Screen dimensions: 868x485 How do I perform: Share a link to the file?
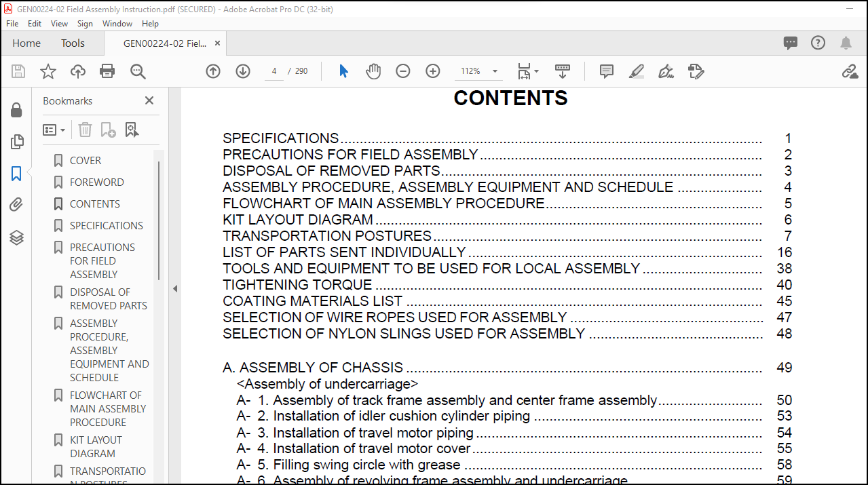click(850, 71)
